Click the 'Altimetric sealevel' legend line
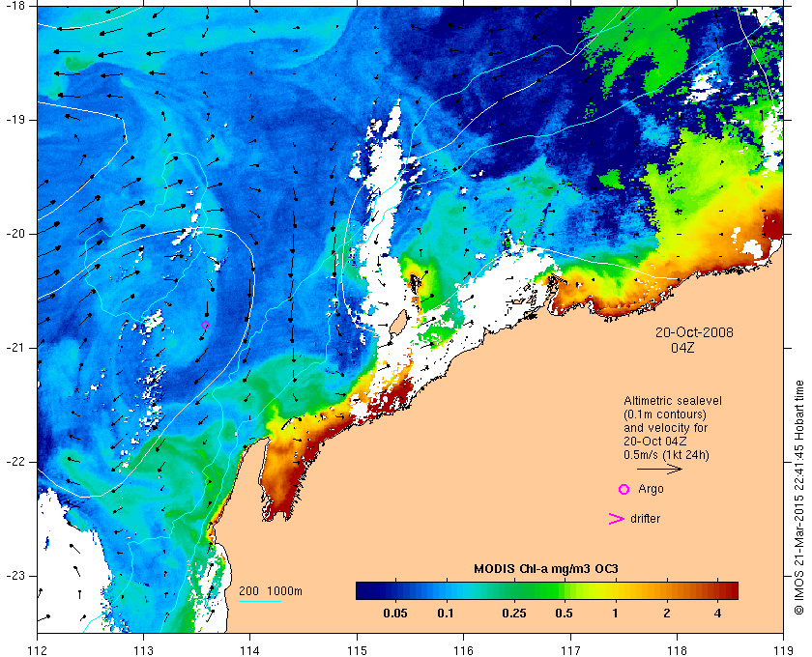The height and width of the screenshot is (657, 812). 672,401
